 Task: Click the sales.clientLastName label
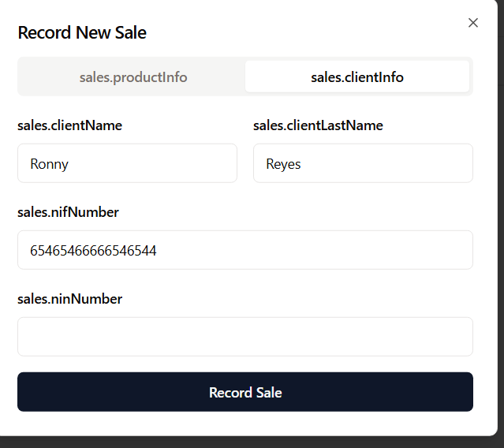coord(318,125)
